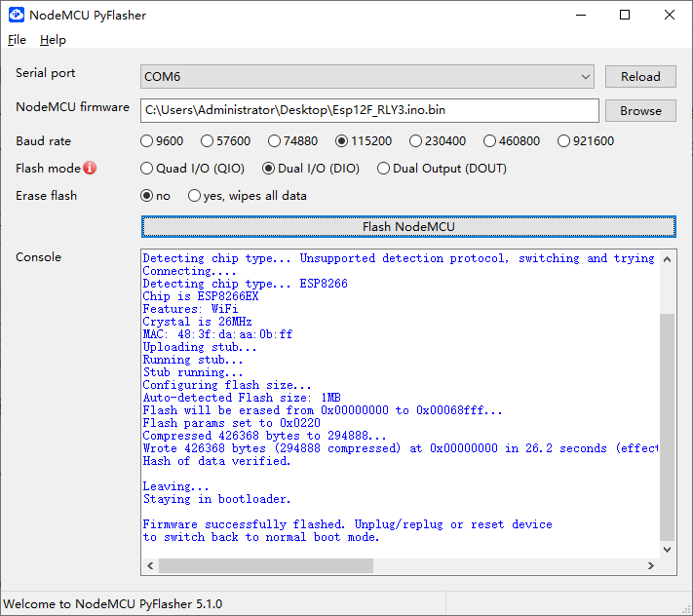Viewport: 693px width, 616px height.
Task: Click the Flash NodeMCU button
Action: tap(408, 227)
